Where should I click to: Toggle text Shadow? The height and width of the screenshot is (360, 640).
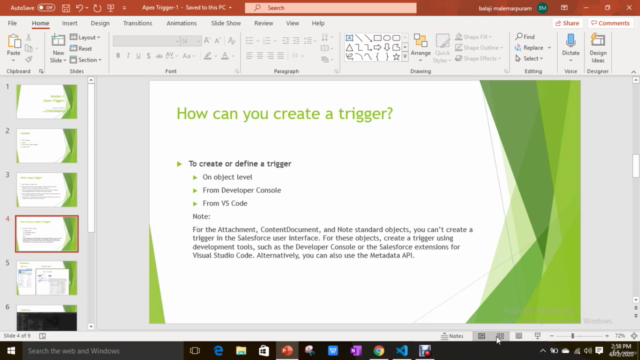coord(149,56)
